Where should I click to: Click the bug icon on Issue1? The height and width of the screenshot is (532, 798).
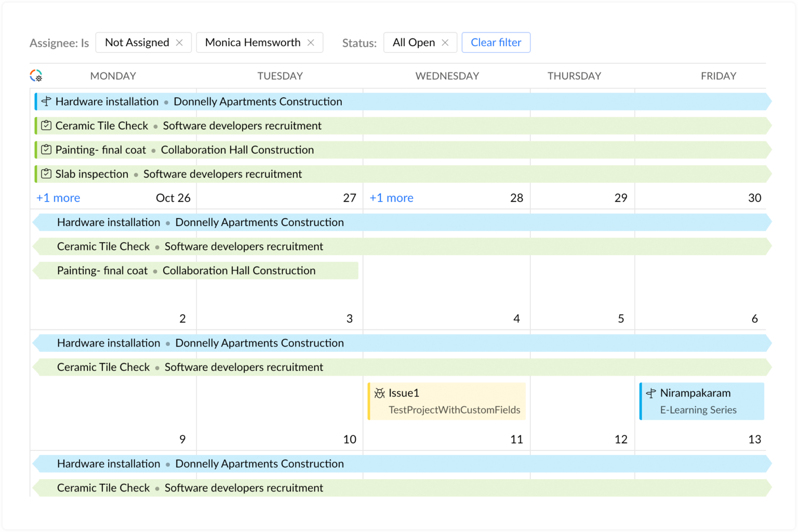379,393
